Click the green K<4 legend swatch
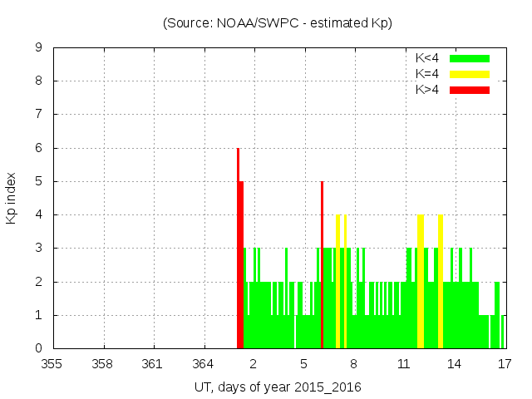Viewport: 532px width, 399px height. tap(469, 58)
